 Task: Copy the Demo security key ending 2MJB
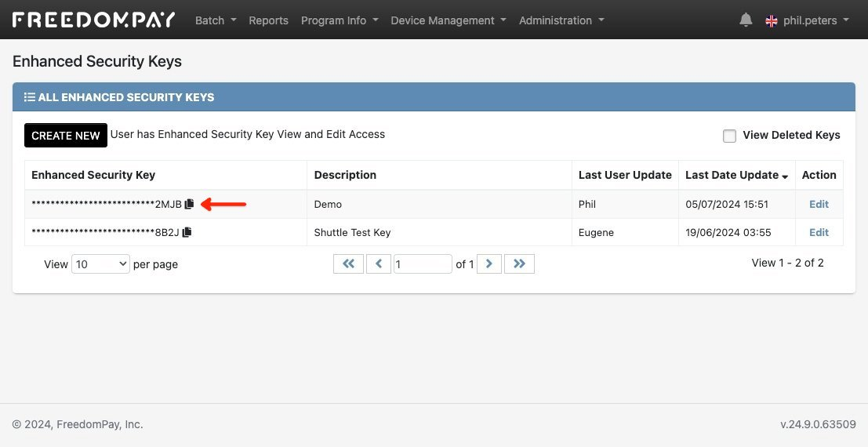point(189,204)
